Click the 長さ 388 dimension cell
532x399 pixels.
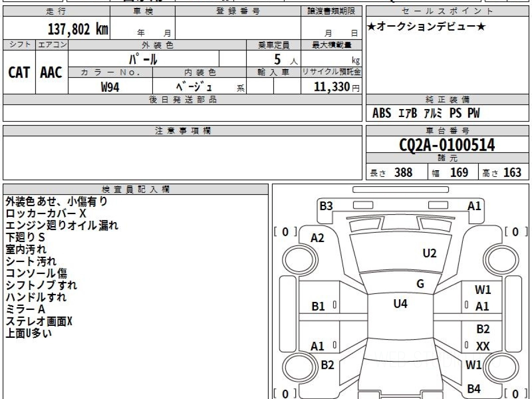point(397,172)
